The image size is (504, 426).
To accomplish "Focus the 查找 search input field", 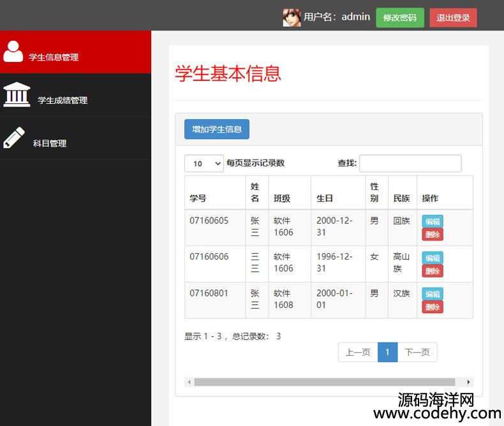I will pos(410,163).
